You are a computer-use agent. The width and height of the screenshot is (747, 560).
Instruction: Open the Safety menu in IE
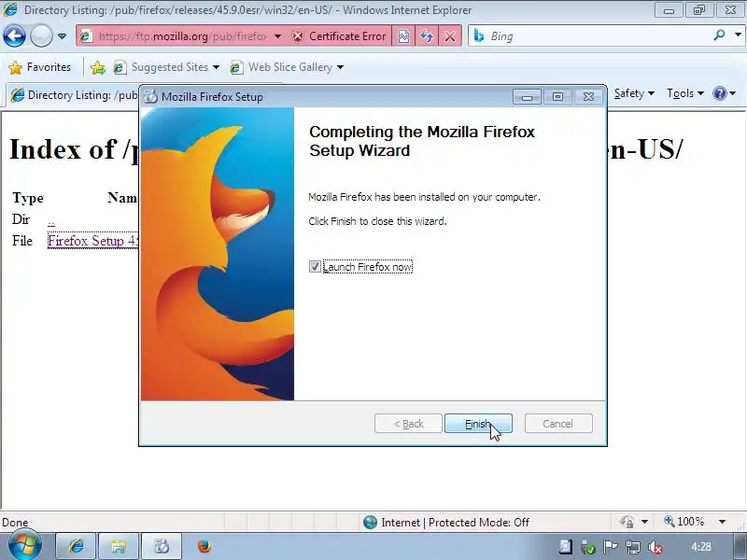tap(634, 93)
